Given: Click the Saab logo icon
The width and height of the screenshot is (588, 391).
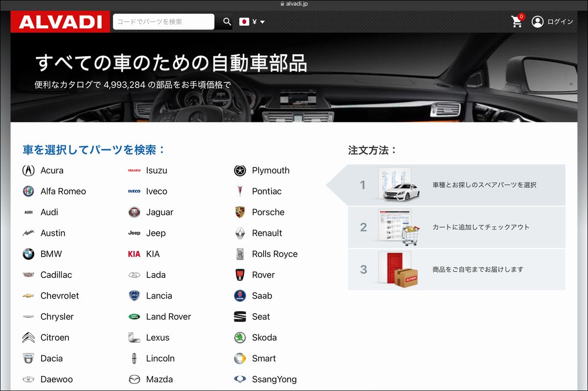Looking at the screenshot, I should 240,296.
